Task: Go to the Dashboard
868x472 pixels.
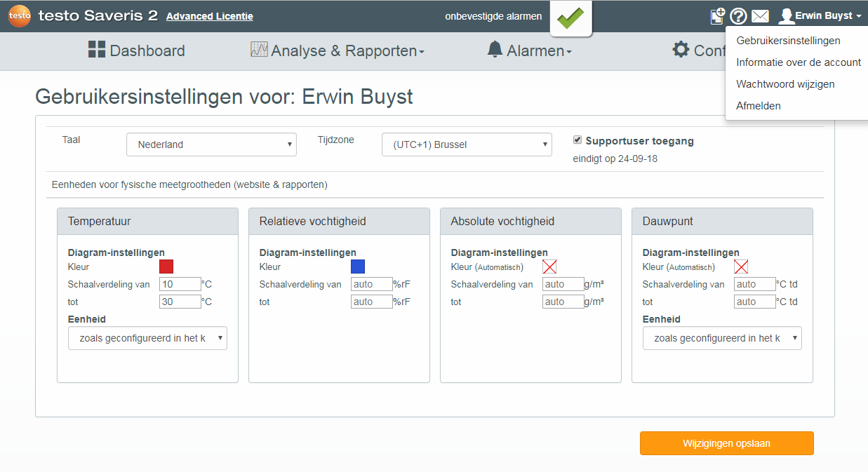Action: pos(137,50)
